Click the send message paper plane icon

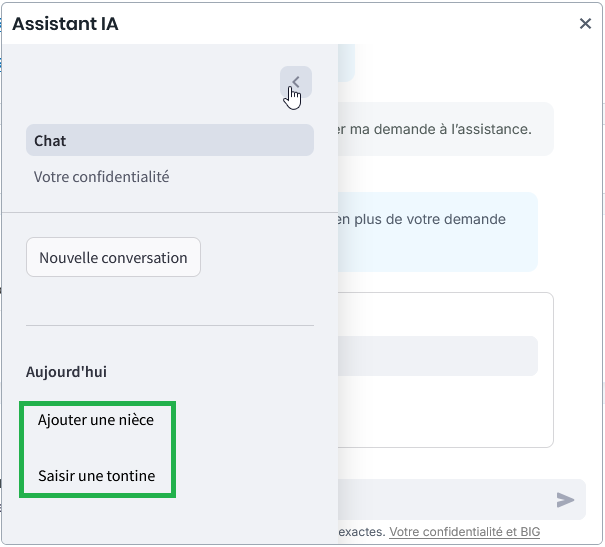(566, 500)
